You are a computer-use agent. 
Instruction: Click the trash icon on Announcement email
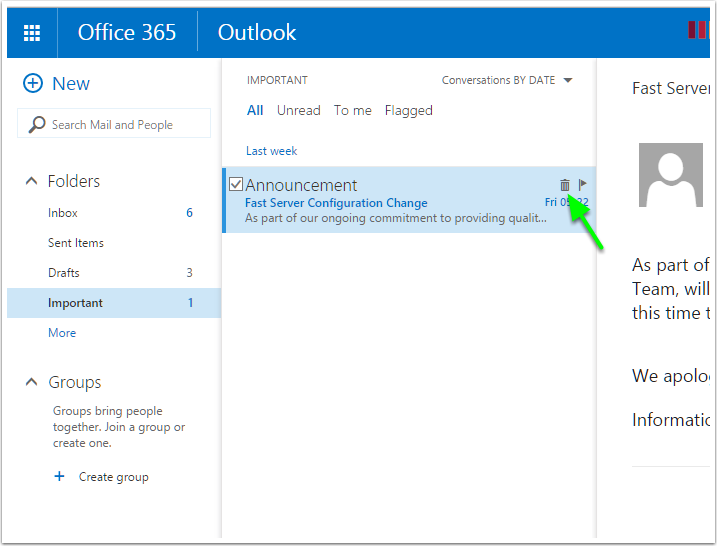[565, 185]
